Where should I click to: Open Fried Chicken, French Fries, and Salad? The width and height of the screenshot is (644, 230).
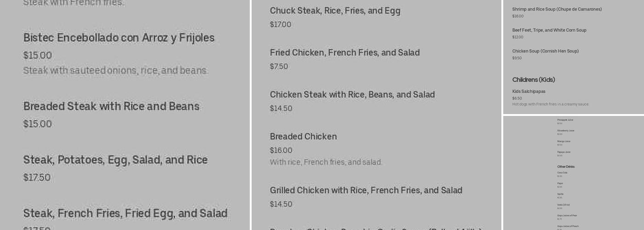345,53
